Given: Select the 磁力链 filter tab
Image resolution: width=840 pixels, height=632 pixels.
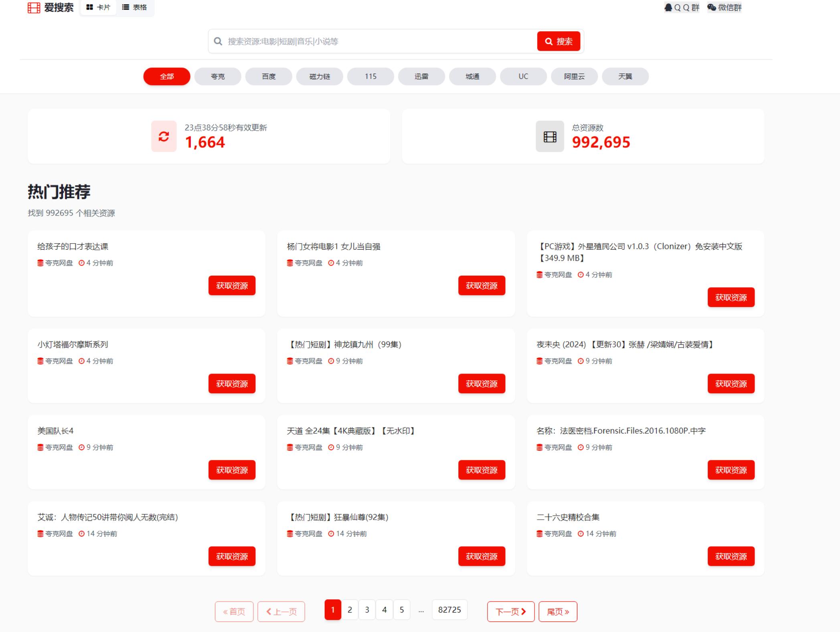Looking at the screenshot, I should coord(320,76).
